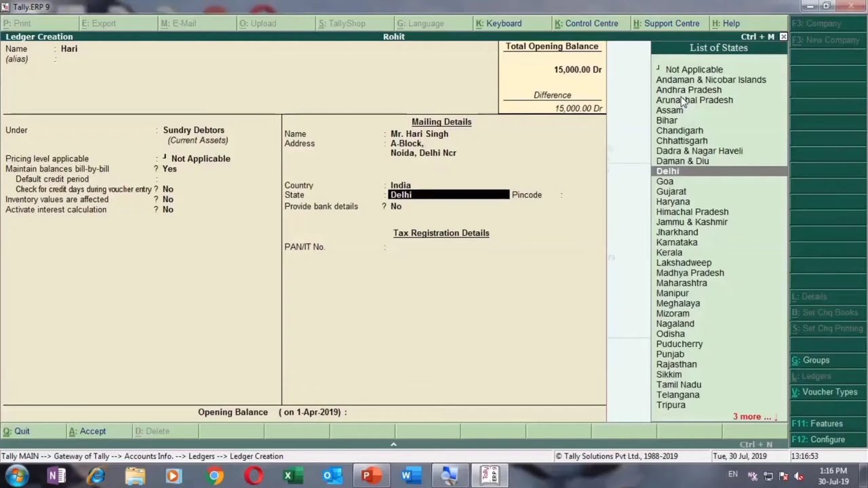Open Voucher Types from the right panel
Image resolution: width=868 pixels, height=488 pixels.
pos(829,392)
